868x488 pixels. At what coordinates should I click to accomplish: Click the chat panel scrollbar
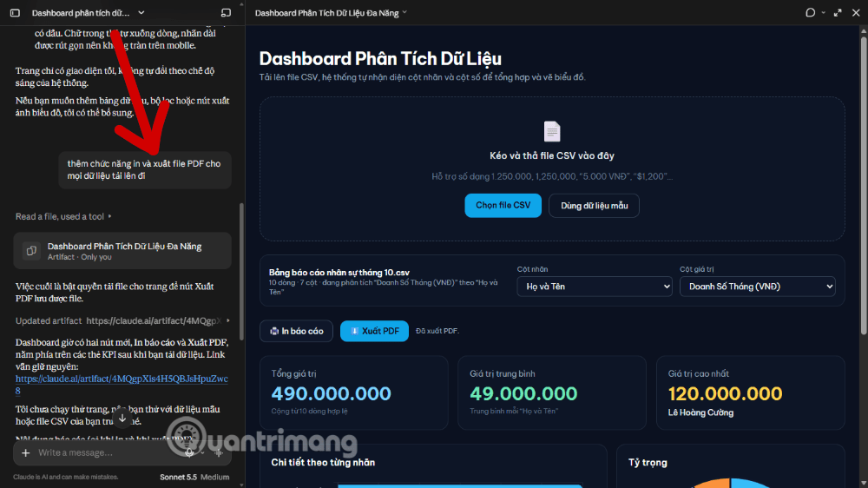pyautogui.click(x=240, y=272)
